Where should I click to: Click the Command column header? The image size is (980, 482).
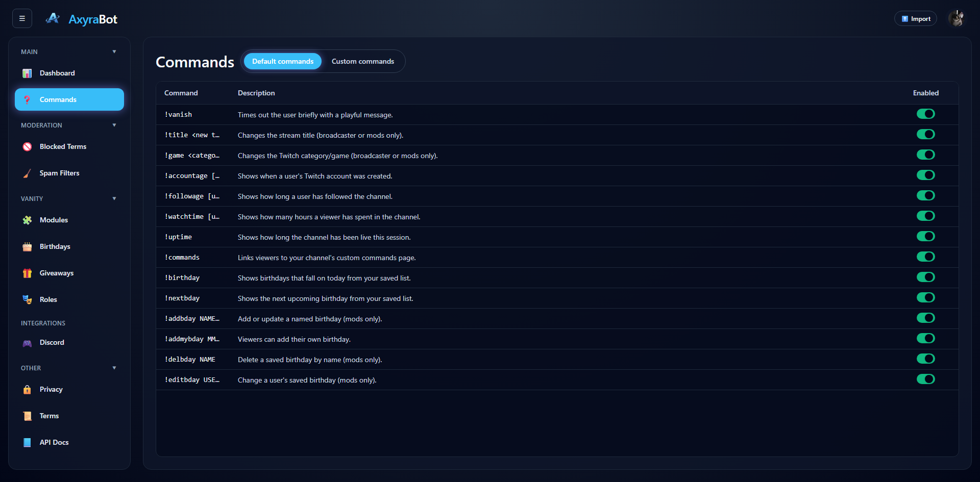point(181,93)
